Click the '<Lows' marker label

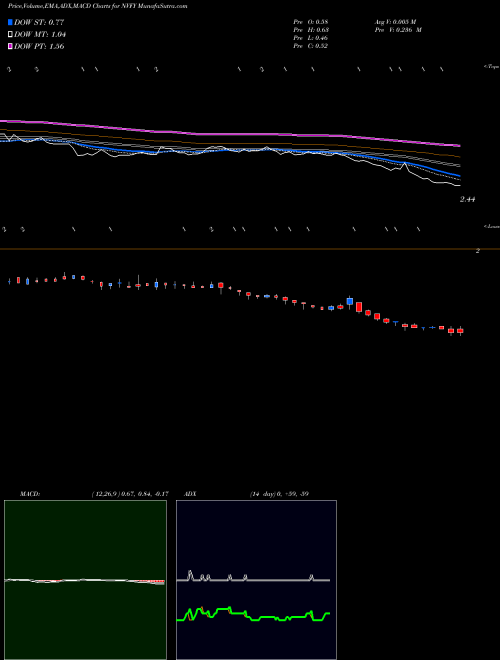[492, 226]
